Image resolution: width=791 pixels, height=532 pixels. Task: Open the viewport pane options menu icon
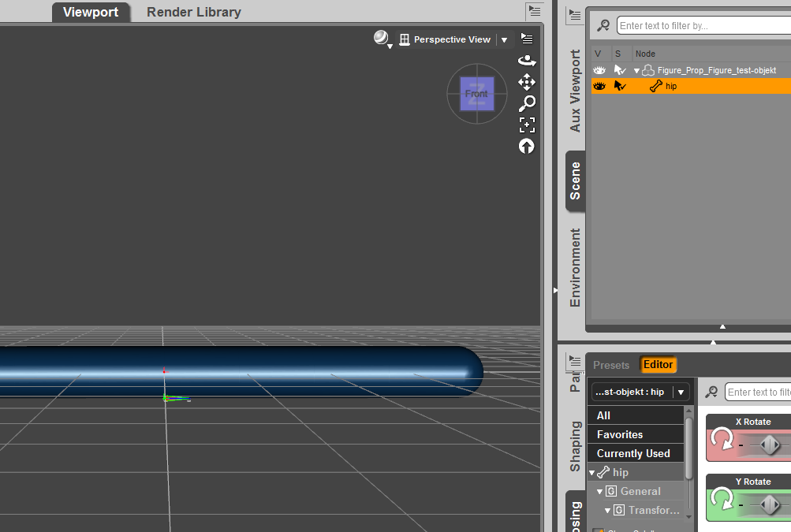[x=534, y=10]
